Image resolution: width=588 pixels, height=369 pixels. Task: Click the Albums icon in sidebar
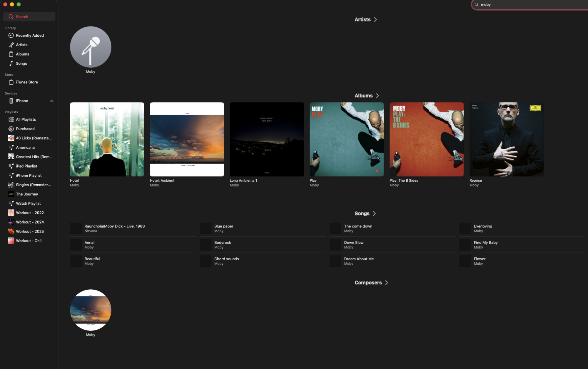click(x=11, y=54)
